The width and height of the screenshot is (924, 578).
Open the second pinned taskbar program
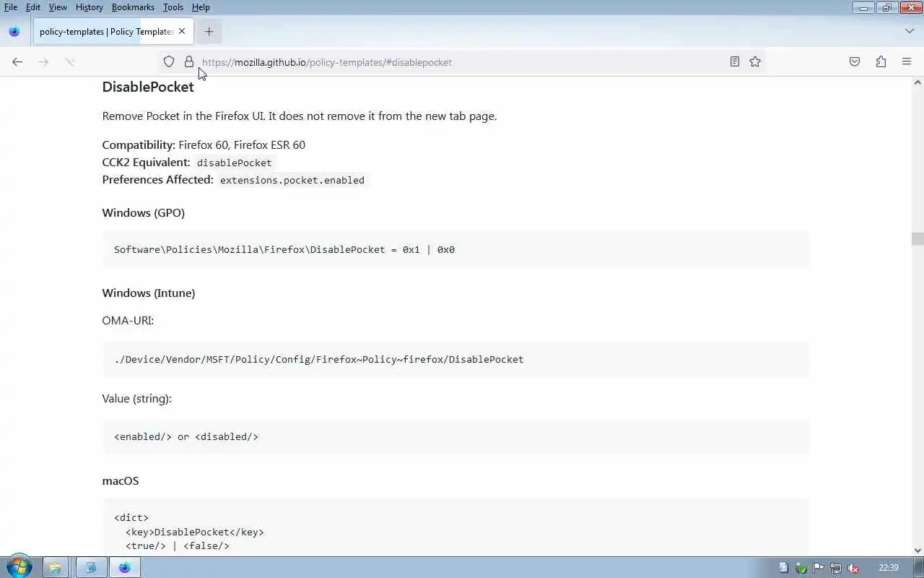click(90, 568)
